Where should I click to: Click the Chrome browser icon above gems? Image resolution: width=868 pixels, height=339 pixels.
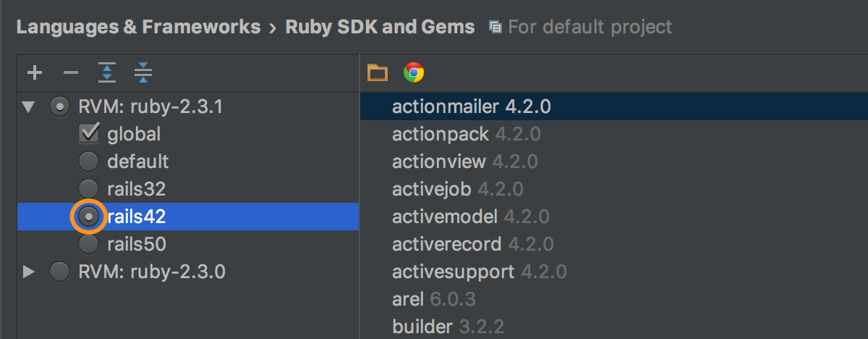[414, 72]
